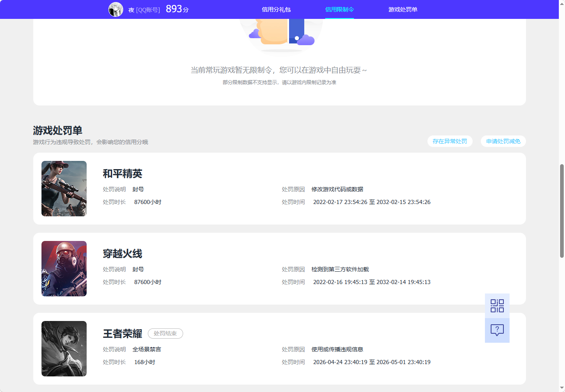The image size is (565, 392).
Task: Select the 信用限制令 tab
Action: [340, 9]
